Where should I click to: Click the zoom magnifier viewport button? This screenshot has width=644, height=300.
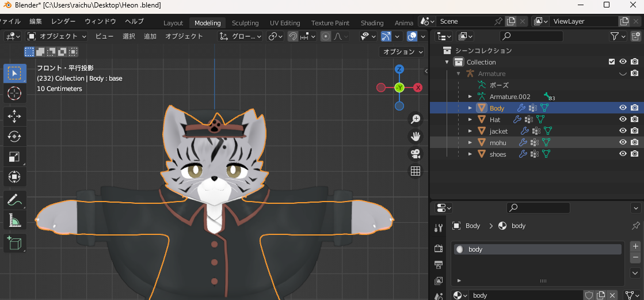tap(416, 119)
